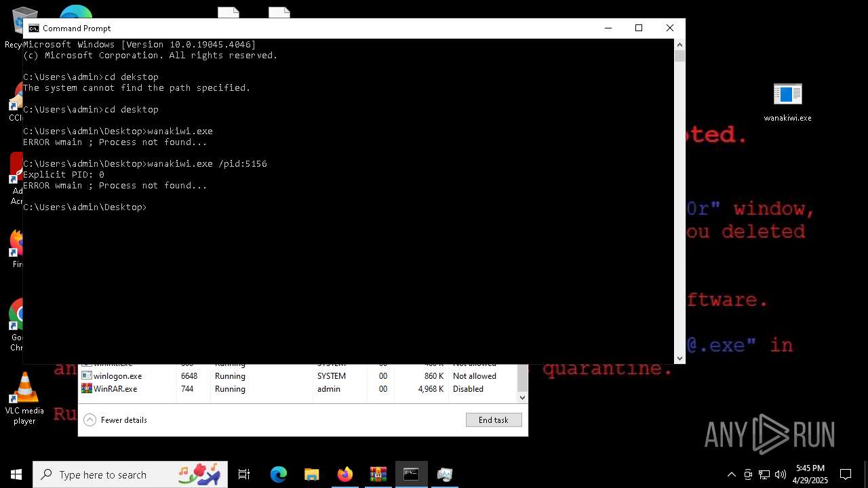Click the Task Manager scrollbar down arrow
Image resolution: width=868 pixels, height=488 pixels.
tap(522, 397)
